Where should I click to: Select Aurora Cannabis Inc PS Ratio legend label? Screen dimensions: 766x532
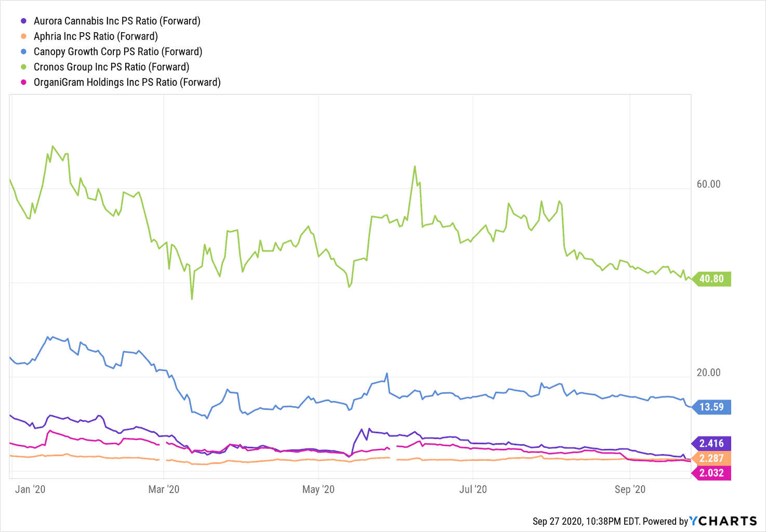tap(117, 21)
